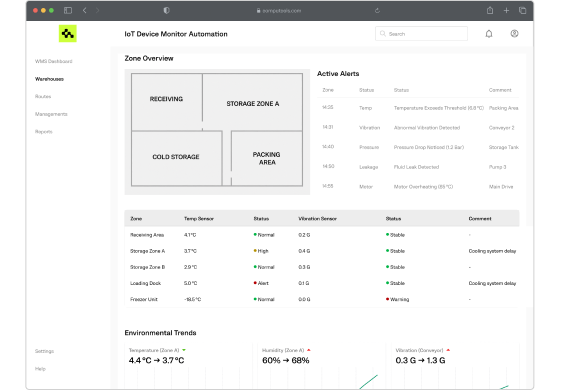
Task: Click the Warning status for Freezer Unit
Action: pos(397,299)
